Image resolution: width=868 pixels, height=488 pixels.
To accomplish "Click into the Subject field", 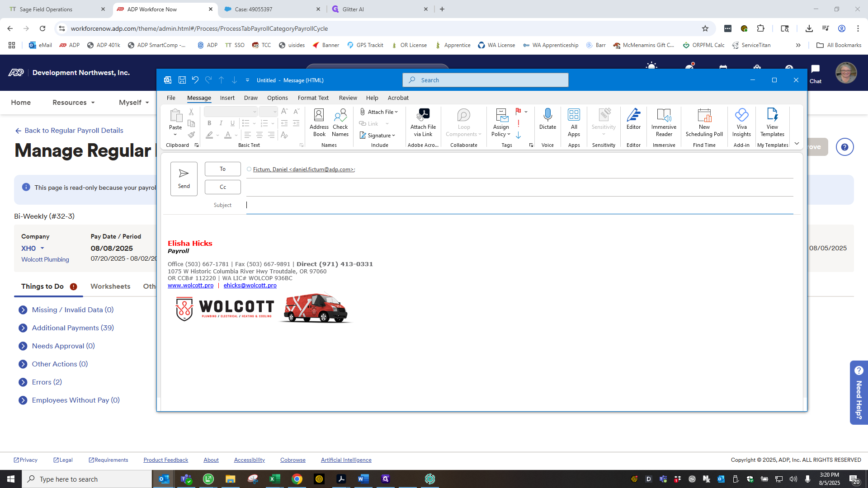I will pos(519,205).
